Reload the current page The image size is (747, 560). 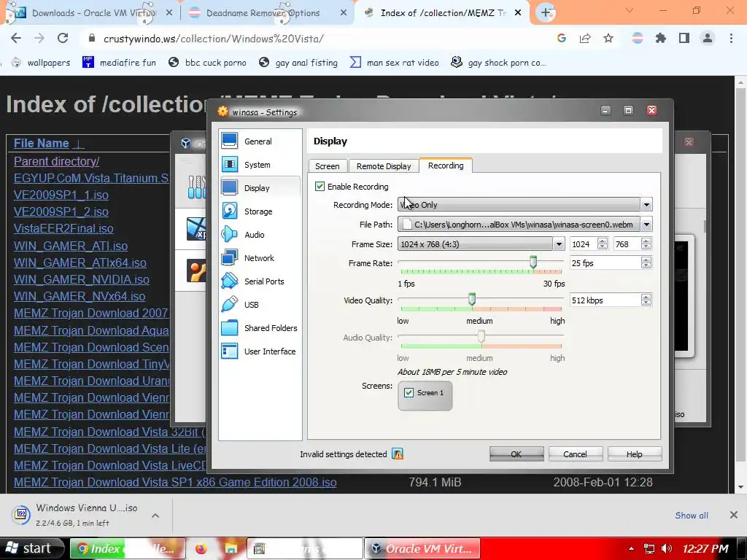[63, 38]
